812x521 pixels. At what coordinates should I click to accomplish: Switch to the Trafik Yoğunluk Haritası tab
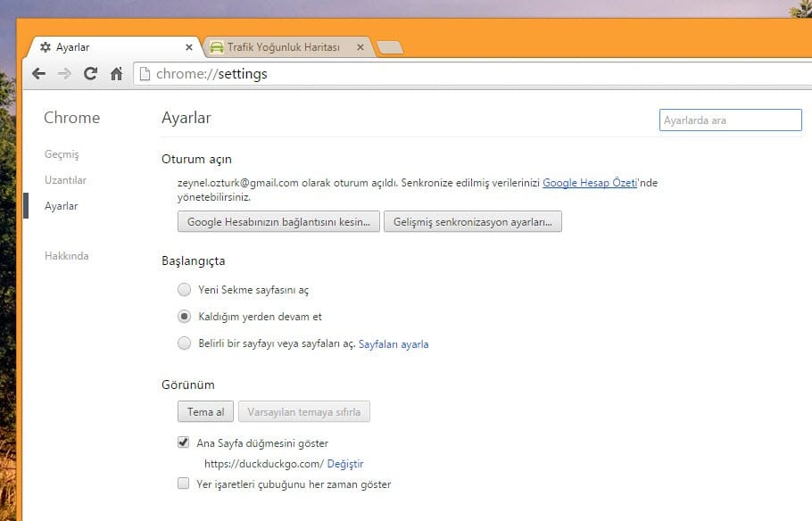click(x=283, y=47)
